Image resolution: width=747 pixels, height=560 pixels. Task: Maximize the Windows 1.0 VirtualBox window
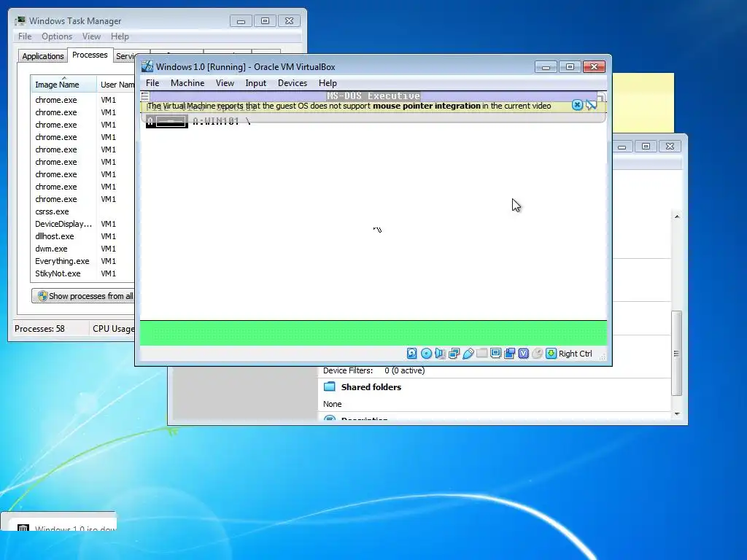570,66
